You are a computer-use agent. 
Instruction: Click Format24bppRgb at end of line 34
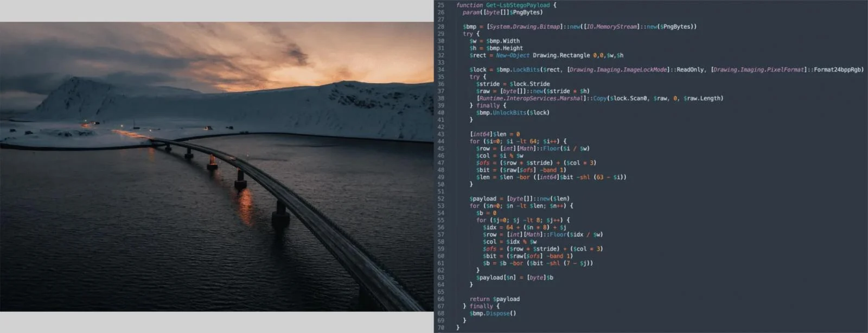coord(838,70)
